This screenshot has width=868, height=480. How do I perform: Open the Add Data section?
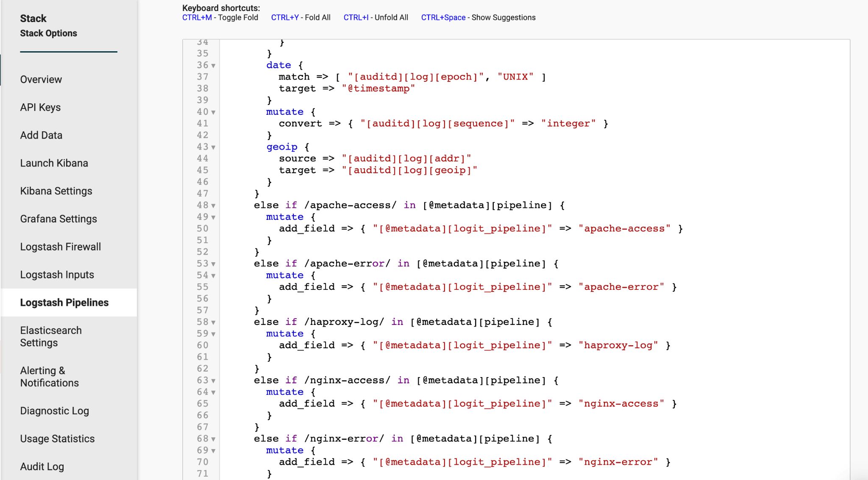coord(41,136)
